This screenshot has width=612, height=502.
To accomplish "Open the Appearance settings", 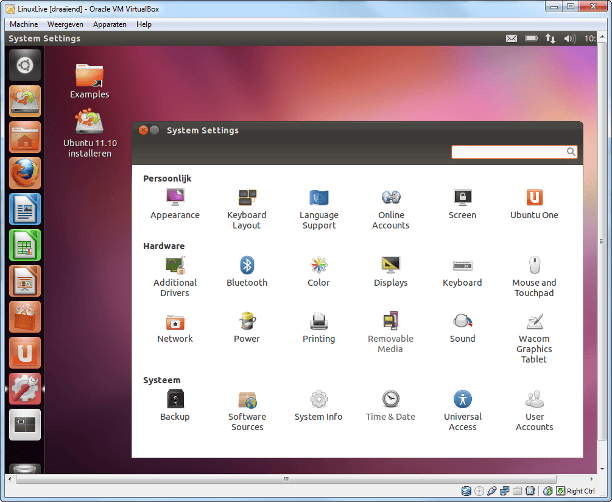I will coord(175,204).
